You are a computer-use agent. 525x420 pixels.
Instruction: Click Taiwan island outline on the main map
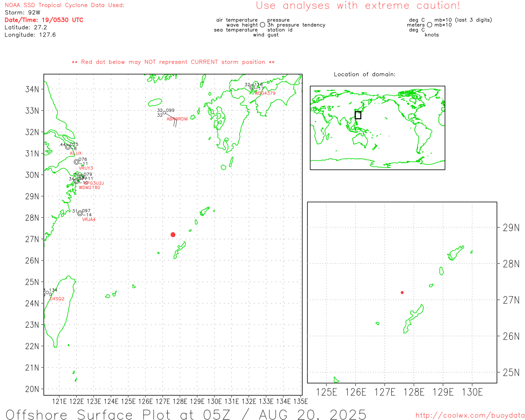[59, 312]
